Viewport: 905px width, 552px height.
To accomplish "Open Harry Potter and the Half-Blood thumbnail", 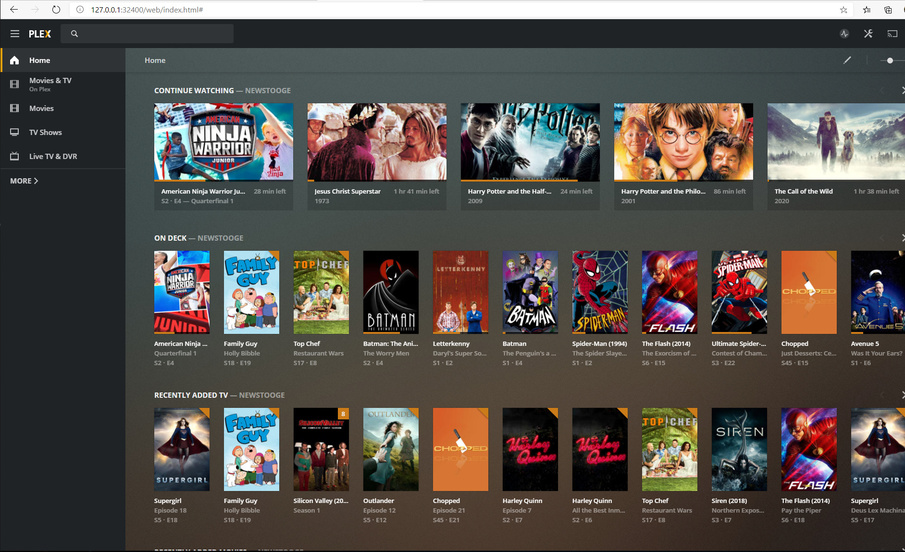I will pyautogui.click(x=530, y=142).
